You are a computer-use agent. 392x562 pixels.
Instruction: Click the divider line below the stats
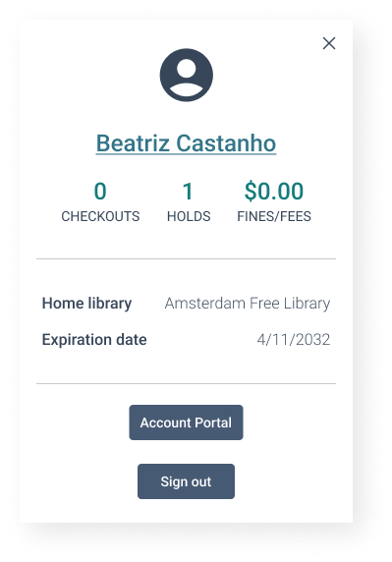point(186,258)
